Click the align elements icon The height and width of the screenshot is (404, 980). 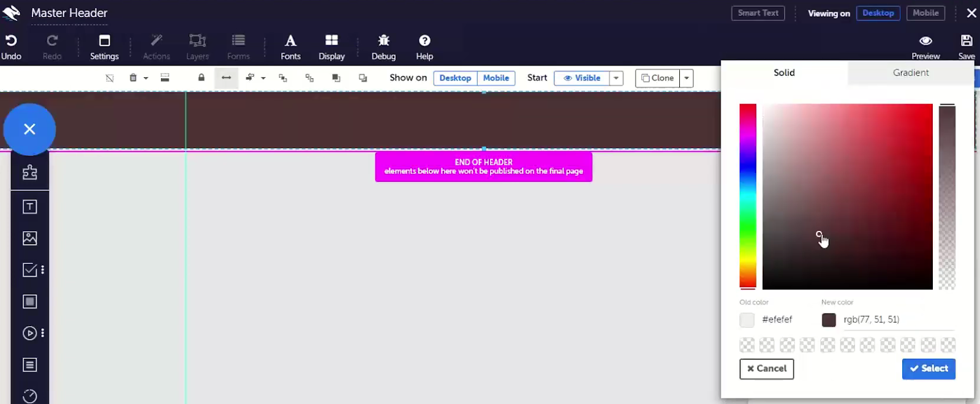(250, 78)
